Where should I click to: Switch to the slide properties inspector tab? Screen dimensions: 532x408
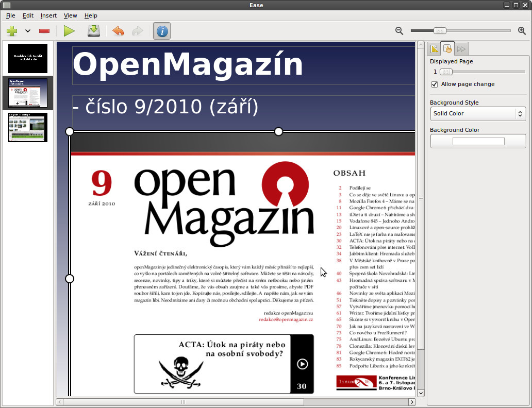pyautogui.click(x=434, y=49)
